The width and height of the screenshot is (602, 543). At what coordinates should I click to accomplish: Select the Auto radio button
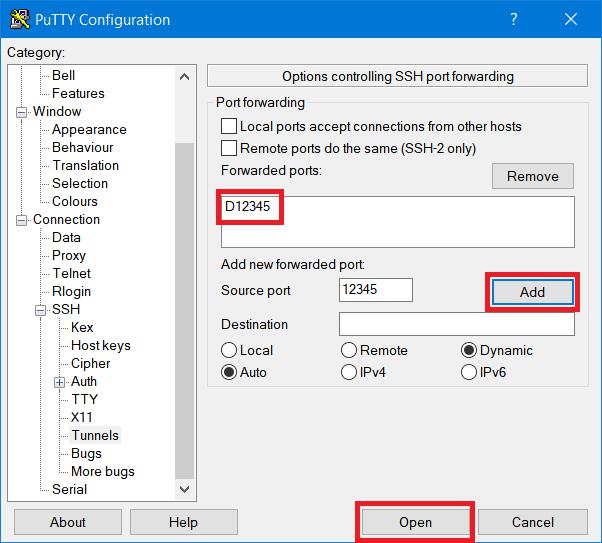pyautogui.click(x=229, y=372)
